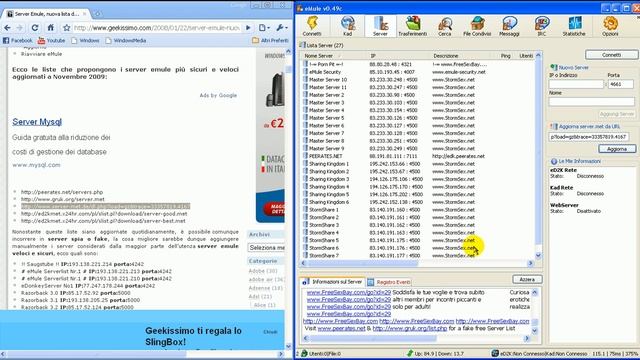The width and height of the screenshot is (640, 360).
Task: Open the Kad toolbar icon
Action: [x=347, y=26]
